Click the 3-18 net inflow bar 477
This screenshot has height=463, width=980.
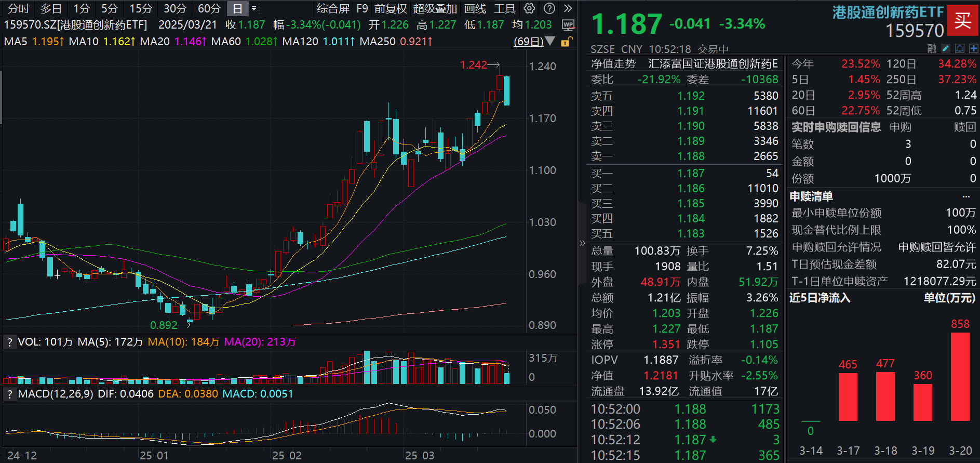[x=885, y=396]
